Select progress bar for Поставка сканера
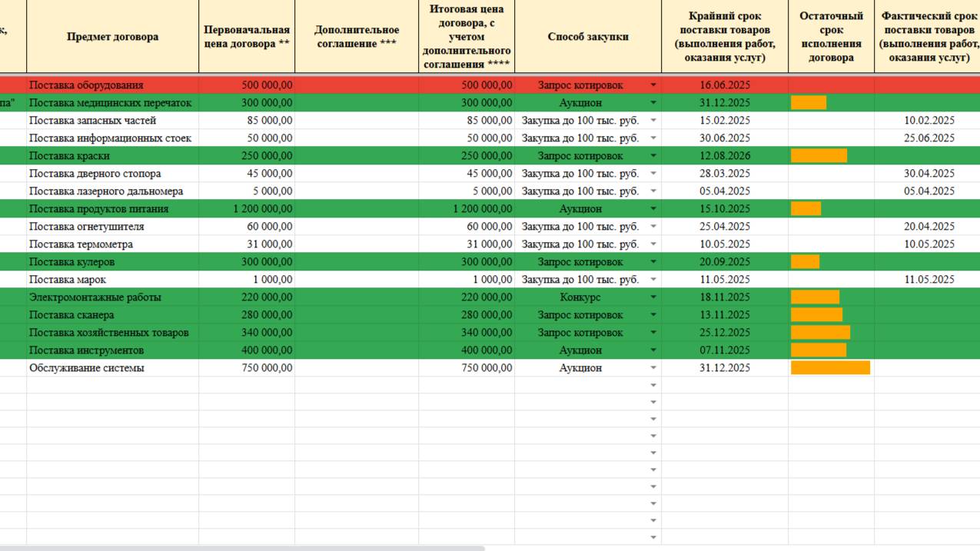The height and width of the screenshot is (551, 980). click(x=816, y=315)
